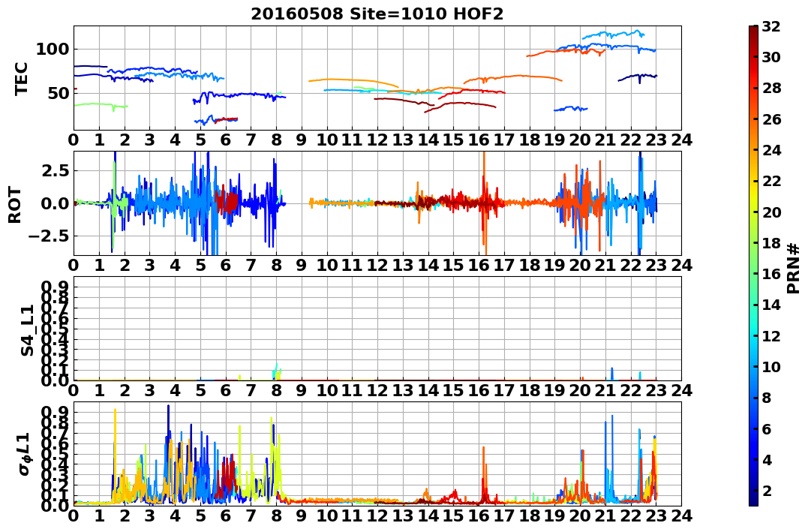Click colorbar tick label 6
Image resolution: width=808 pixels, height=532 pixels.
(x=767, y=428)
